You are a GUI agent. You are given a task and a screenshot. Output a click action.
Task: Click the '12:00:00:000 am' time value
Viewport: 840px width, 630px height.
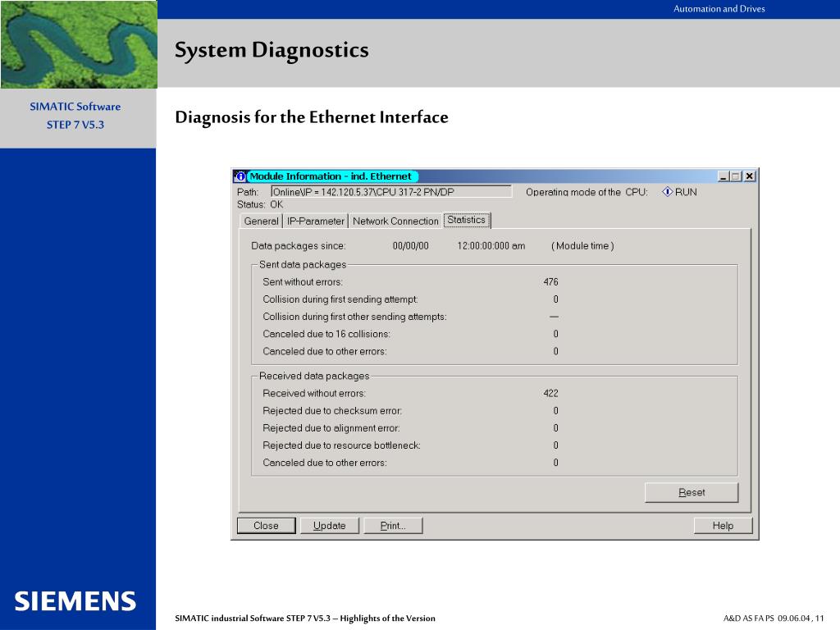(x=491, y=246)
